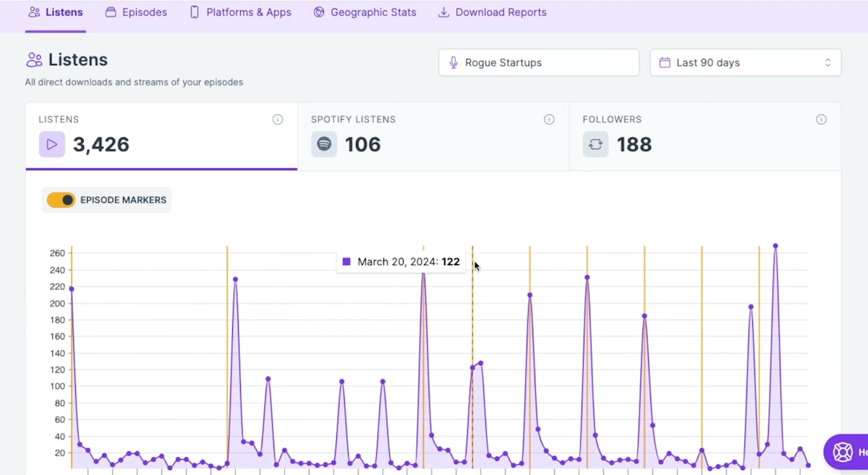Click the device icon on the Platforms & Apps tab

click(x=192, y=12)
